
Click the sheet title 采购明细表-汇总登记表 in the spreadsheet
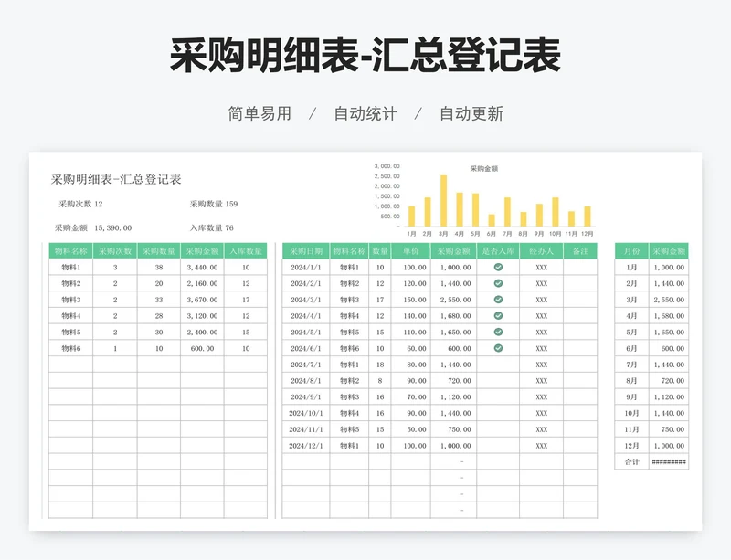[x=116, y=180]
